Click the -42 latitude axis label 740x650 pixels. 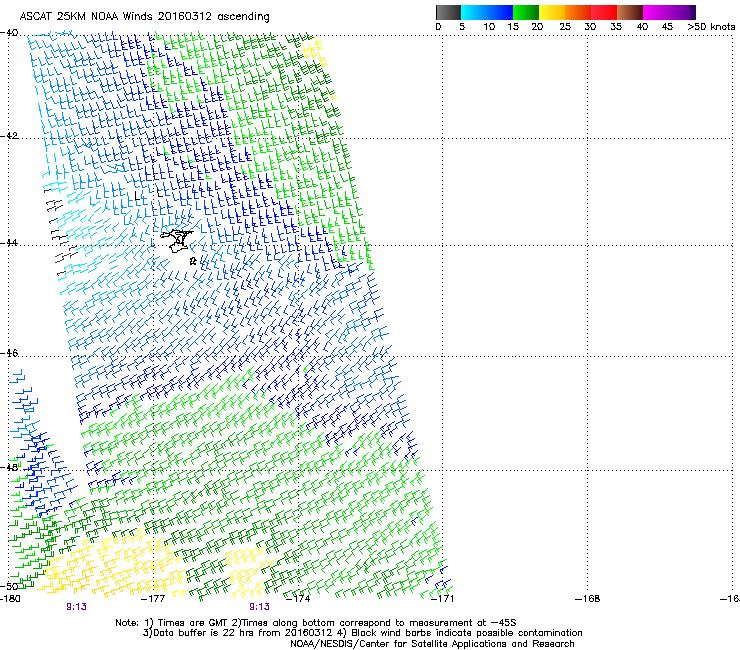9,136
